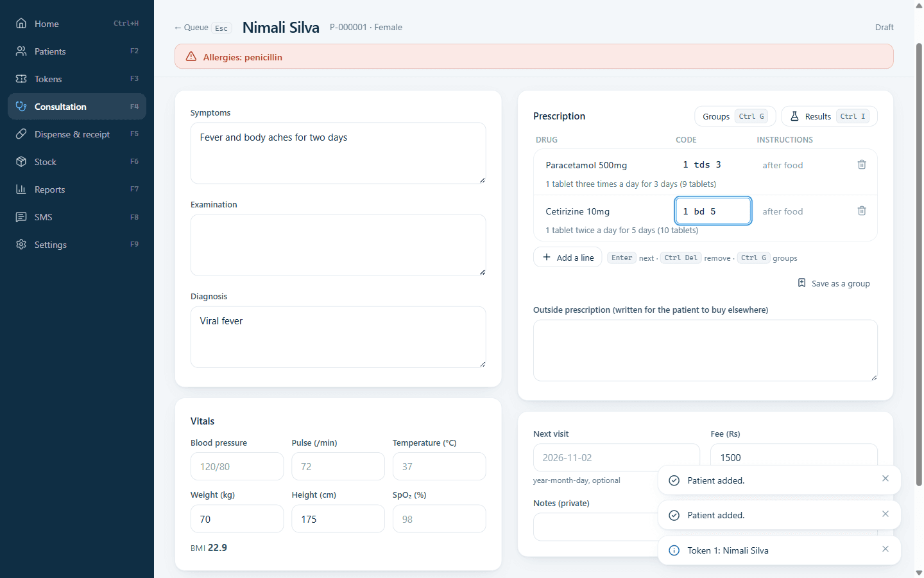Screen dimensions: 924x578
Task: Go back to Queue
Action: click(203, 28)
